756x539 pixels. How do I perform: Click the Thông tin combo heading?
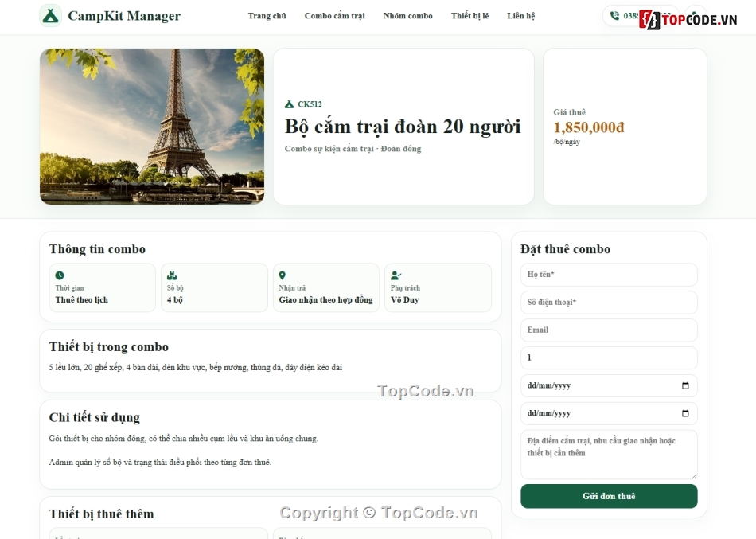[97, 249]
